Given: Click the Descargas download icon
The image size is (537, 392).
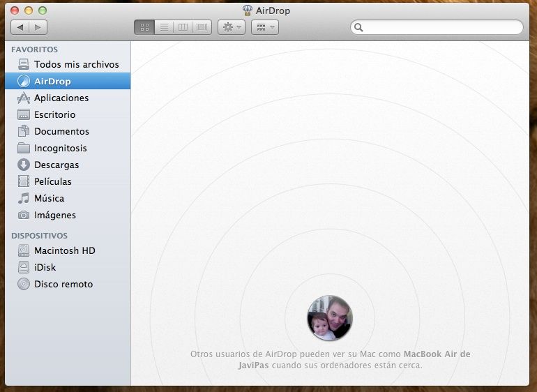Looking at the screenshot, I should [24, 165].
